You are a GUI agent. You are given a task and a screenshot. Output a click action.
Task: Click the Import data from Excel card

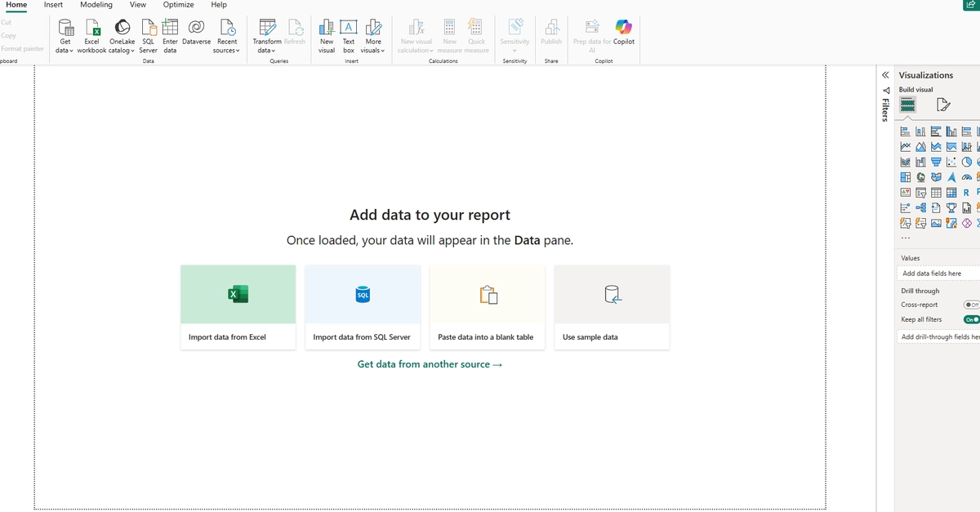click(238, 307)
